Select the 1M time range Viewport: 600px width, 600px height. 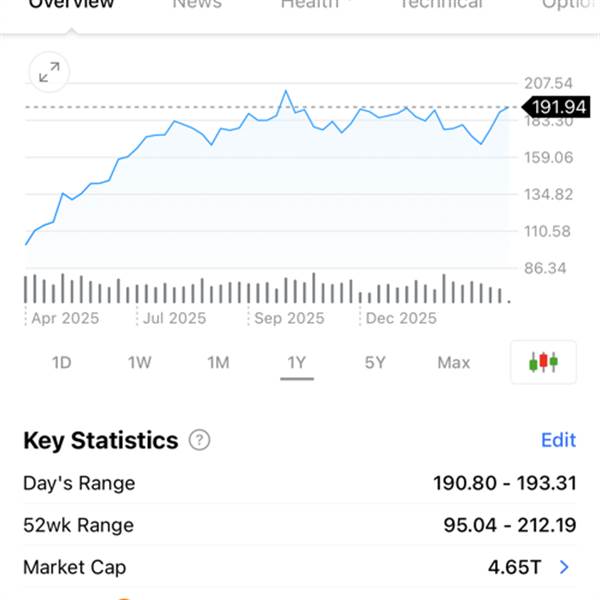pyautogui.click(x=218, y=362)
